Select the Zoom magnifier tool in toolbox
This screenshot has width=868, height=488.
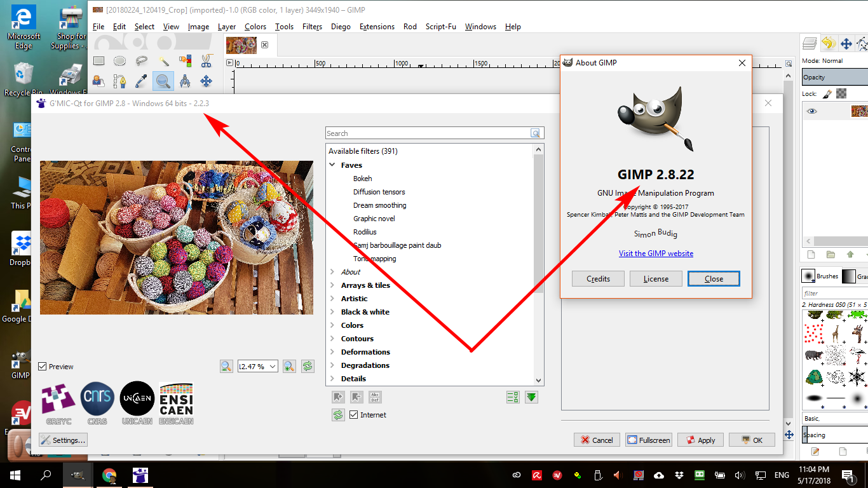pyautogui.click(x=163, y=81)
